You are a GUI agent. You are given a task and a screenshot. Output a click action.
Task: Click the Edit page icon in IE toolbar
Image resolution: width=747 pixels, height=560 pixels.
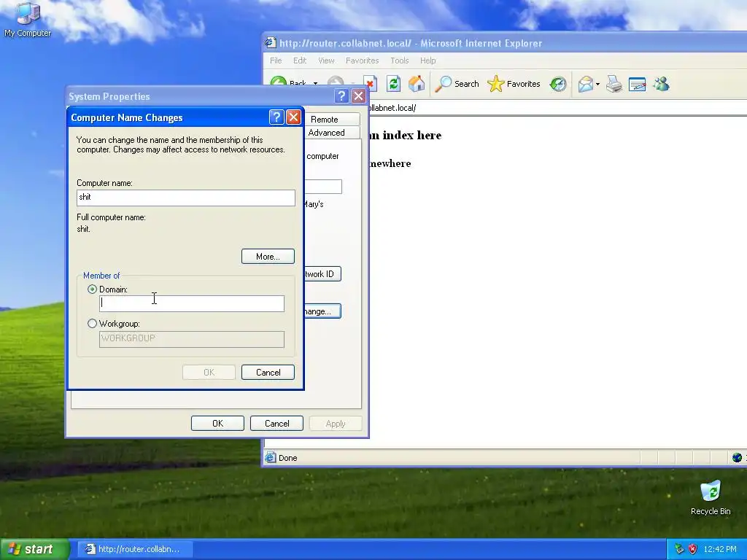click(637, 85)
